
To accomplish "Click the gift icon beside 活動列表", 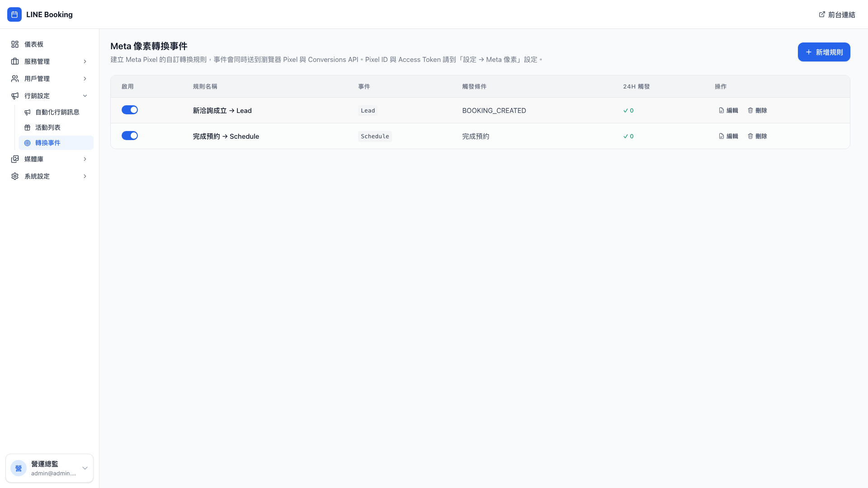I will coord(28,127).
